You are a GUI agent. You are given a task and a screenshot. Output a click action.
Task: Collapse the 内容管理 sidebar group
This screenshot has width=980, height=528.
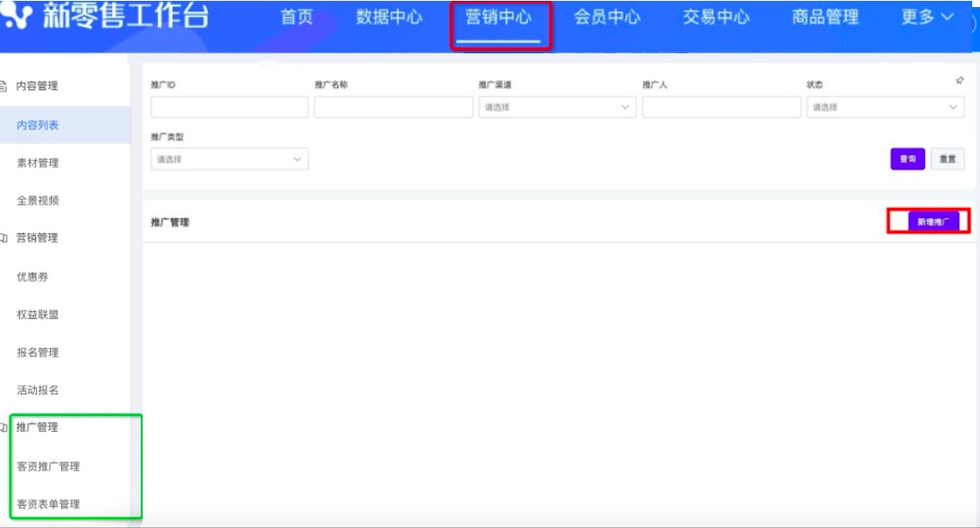(37, 87)
